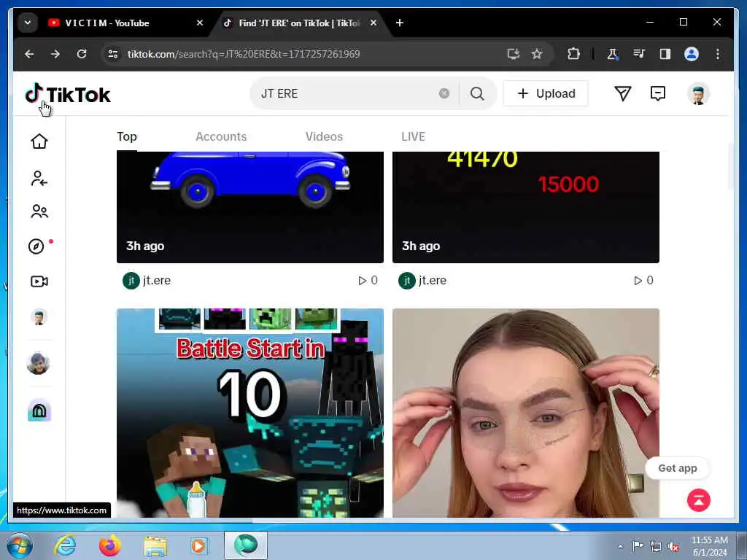Click the muted volume tray icon

click(x=673, y=547)
